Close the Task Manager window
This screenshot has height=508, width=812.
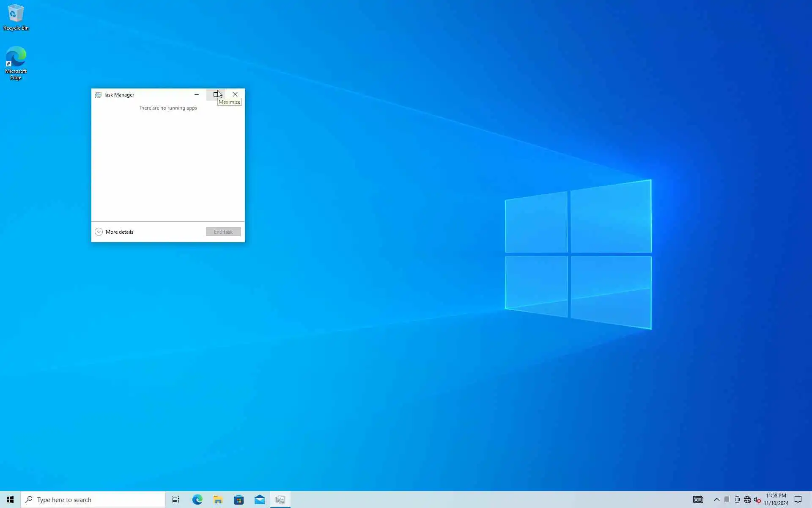(235, 94)
